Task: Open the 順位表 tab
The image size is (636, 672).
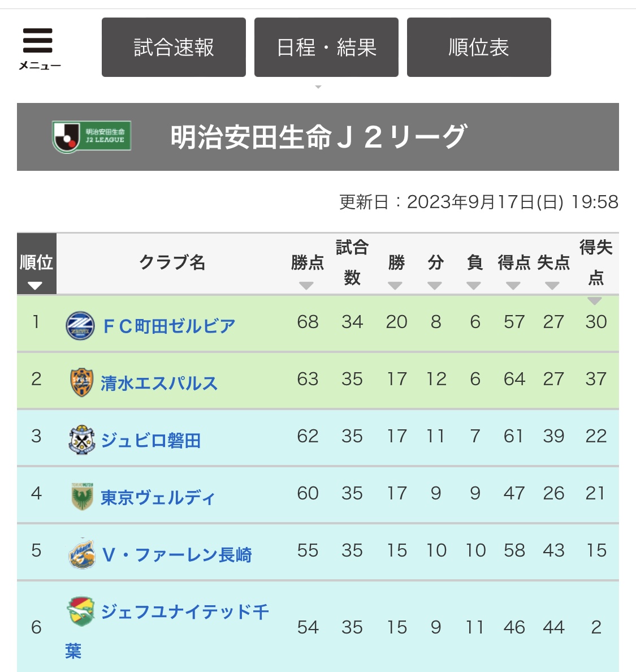Action: [x=479, y=47]
